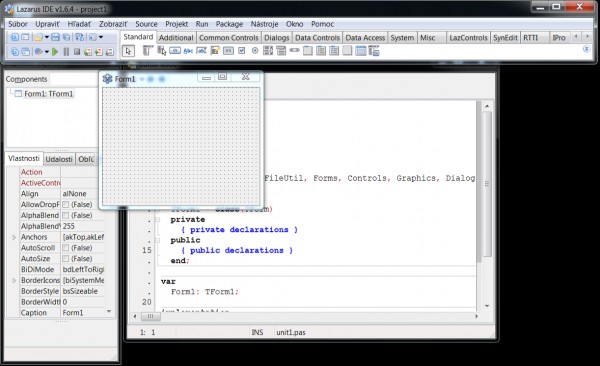Screen dimensions: 600x366
Task: Collapse the public section fold marker
Action: (x=157, y=240)
